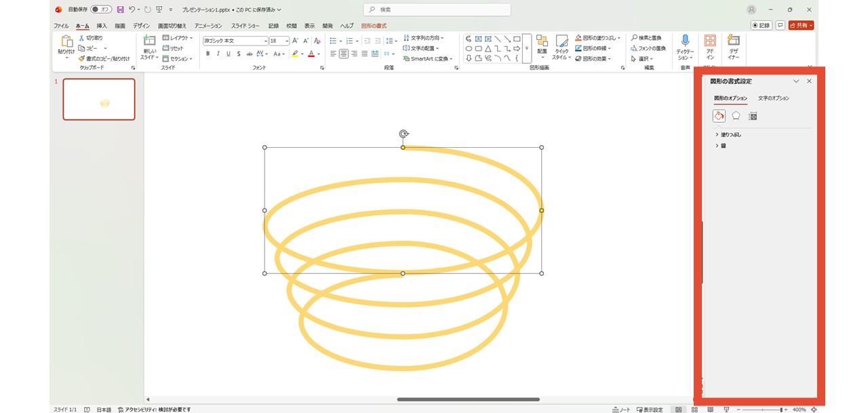
Task: Click the 共有 (Share) button
Action: (801, 25)
